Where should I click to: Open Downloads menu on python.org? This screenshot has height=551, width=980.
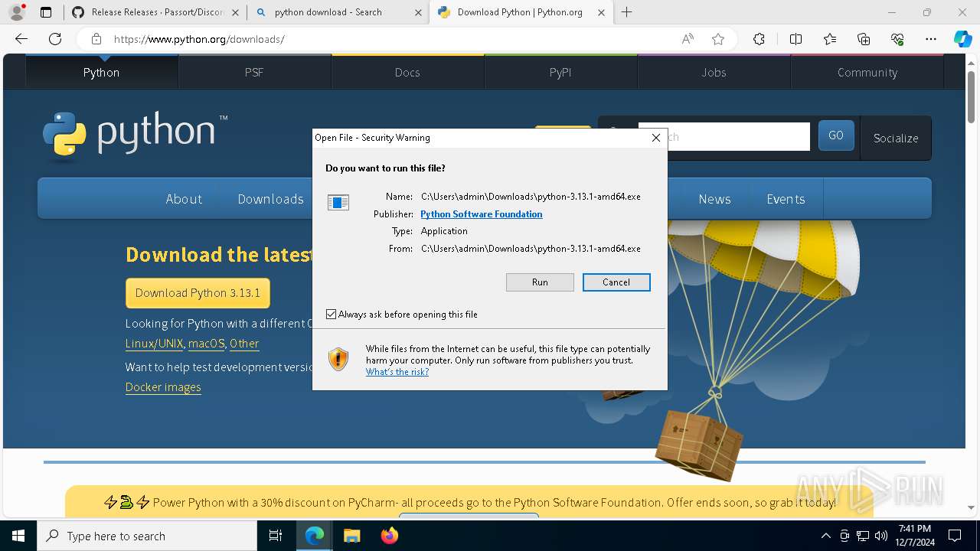(270, 199)
